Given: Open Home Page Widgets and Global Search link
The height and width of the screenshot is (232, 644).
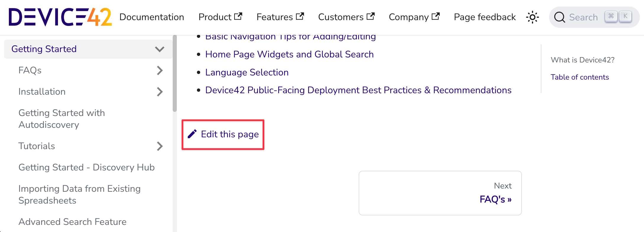Looking at the screenshot, I should click(x=289, y=54).
